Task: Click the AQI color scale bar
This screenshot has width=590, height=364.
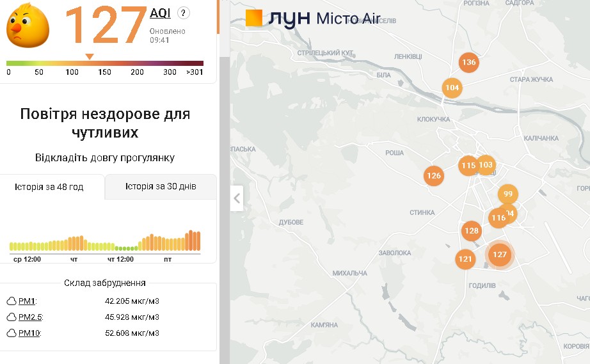Action: click(x=105, y=63)
